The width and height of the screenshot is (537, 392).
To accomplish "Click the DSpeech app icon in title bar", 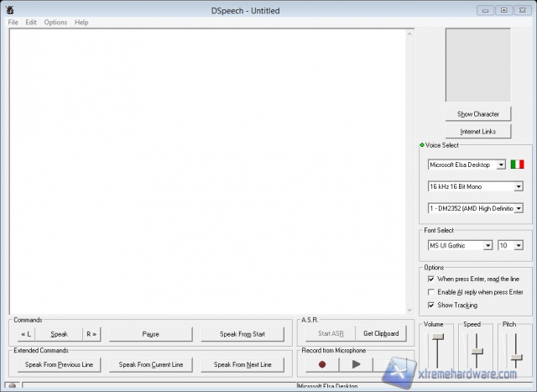I will click(9, 10).
